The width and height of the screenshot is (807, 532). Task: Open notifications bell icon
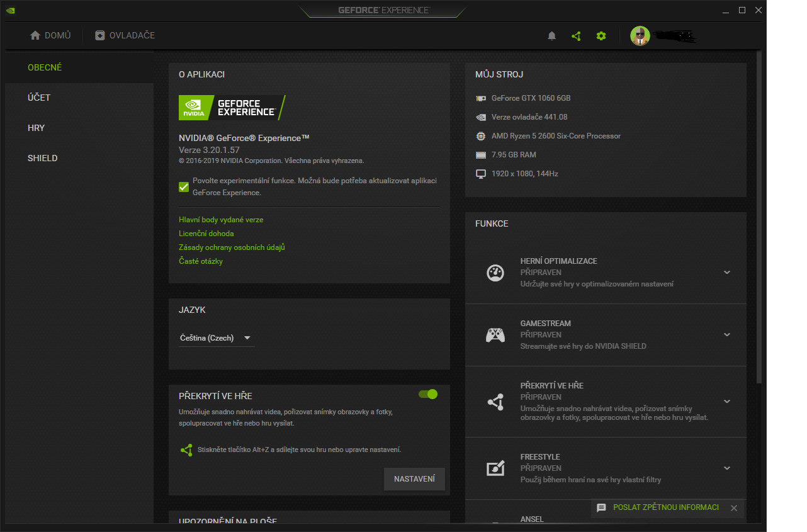(552, 36)
